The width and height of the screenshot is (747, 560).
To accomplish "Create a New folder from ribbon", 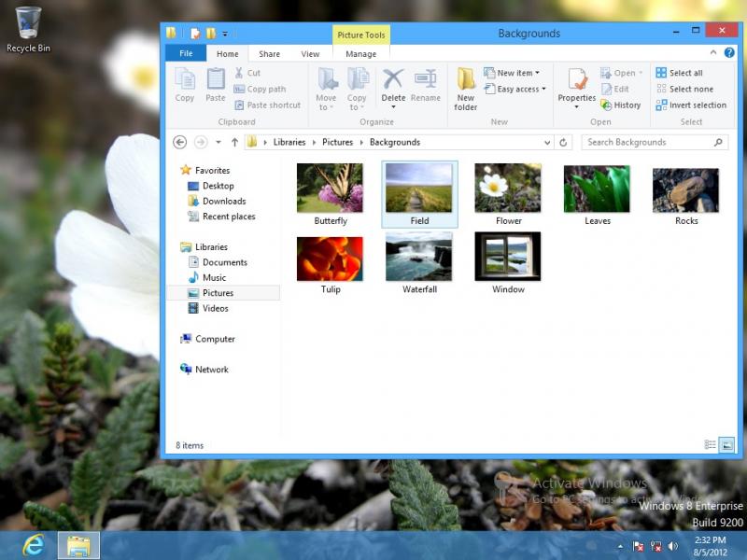I will pyautogui.click(x=465, y=89).
